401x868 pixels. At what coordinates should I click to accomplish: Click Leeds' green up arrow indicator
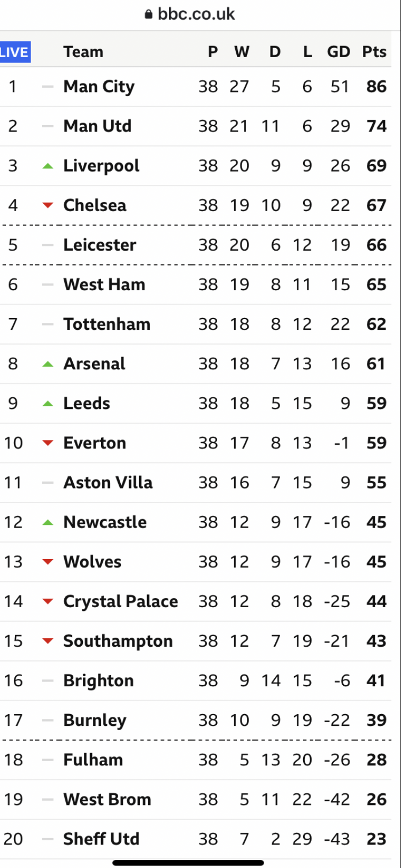coord(48,404)
